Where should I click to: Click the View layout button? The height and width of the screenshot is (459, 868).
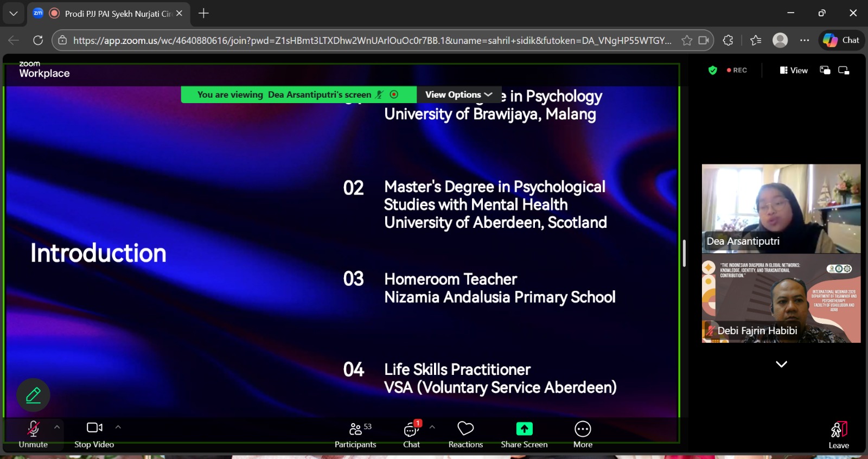pos(794,70)
